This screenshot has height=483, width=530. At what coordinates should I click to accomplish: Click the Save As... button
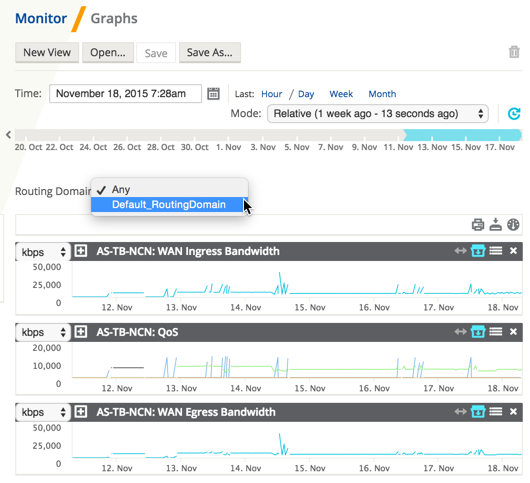pyautogui.click(x=210, y=52)
